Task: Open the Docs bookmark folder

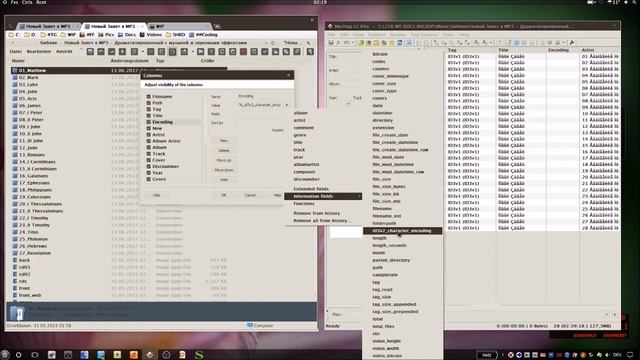Action: click(x=127, y=35)
